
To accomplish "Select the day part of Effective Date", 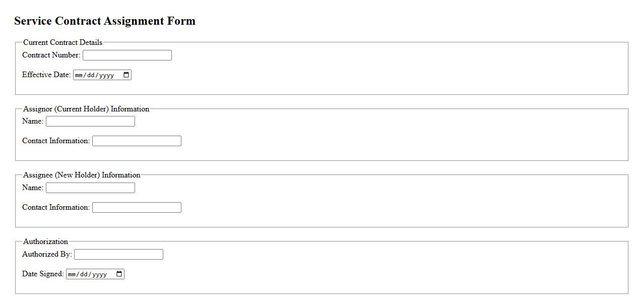I will click(x=90, y=76).
